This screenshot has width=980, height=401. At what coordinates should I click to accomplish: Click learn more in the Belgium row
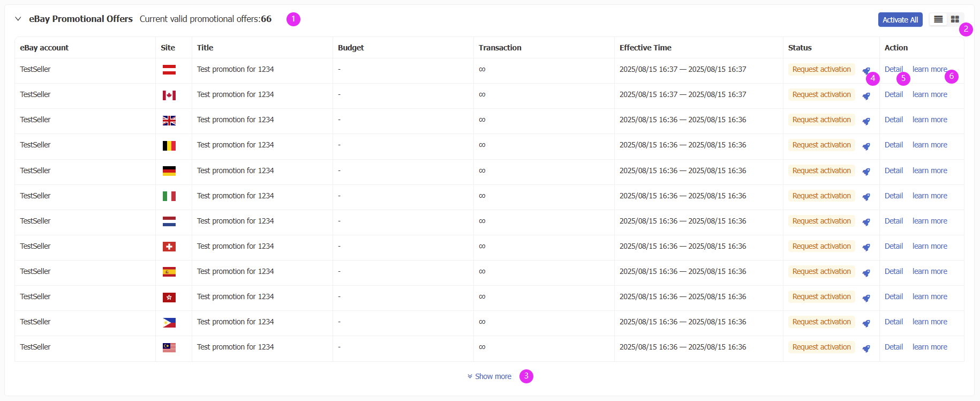930,145
